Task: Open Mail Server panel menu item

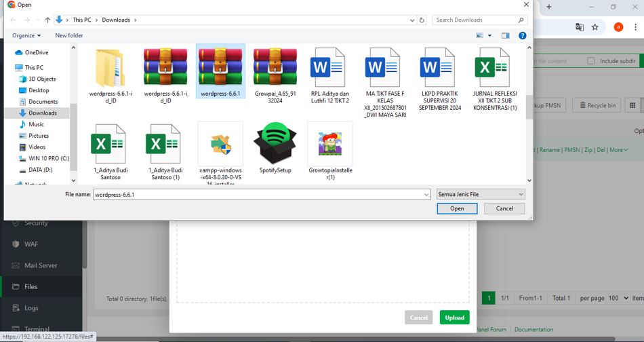Action: tap(41, 265)
